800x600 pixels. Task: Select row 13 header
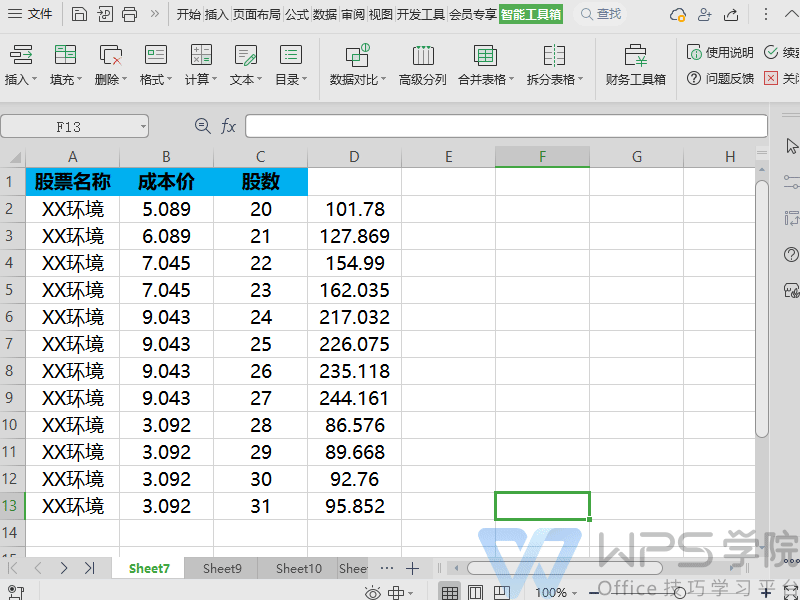coord(12,506)
